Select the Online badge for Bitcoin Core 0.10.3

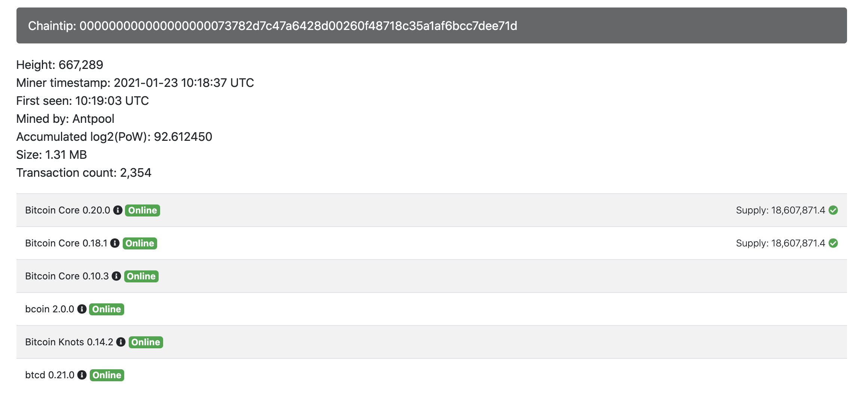(x=141, y=276)
